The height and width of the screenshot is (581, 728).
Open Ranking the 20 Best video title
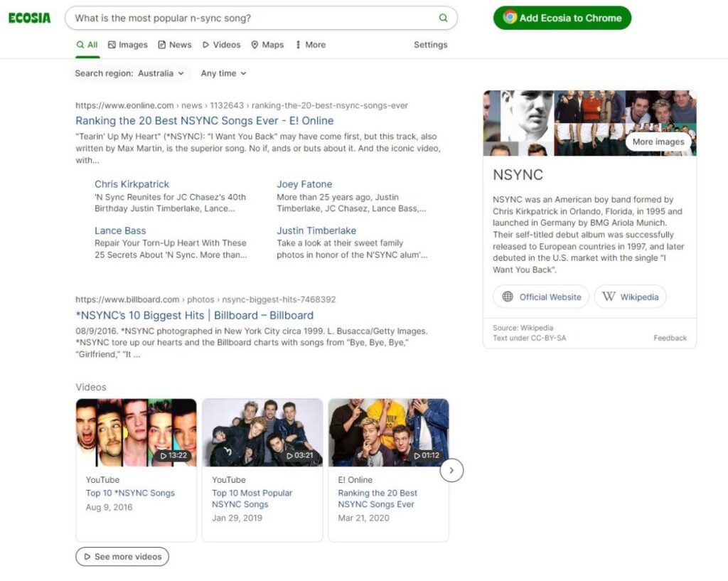point(378,499)
